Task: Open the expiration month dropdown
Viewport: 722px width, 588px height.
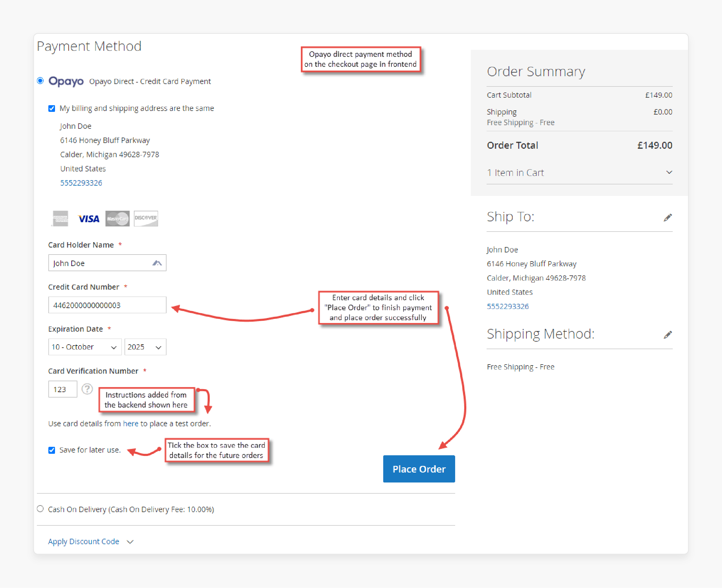Action: 85,347
